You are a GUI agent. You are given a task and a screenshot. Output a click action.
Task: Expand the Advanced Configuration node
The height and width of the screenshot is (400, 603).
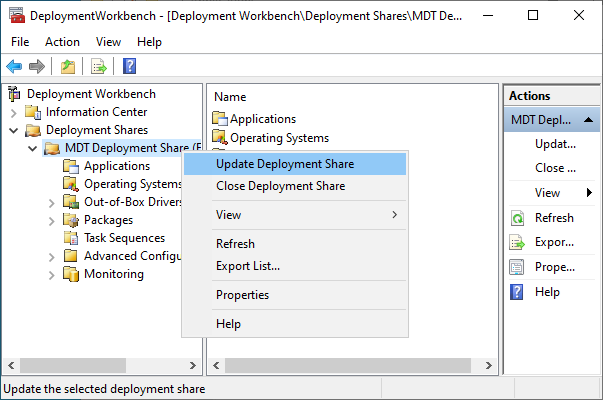(x=52, y=257)
